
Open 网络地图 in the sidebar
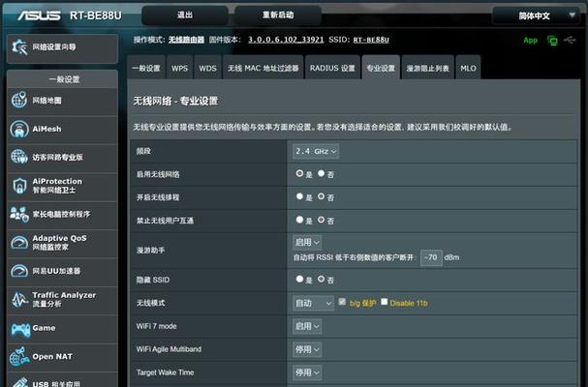click(x=63, y=101)
